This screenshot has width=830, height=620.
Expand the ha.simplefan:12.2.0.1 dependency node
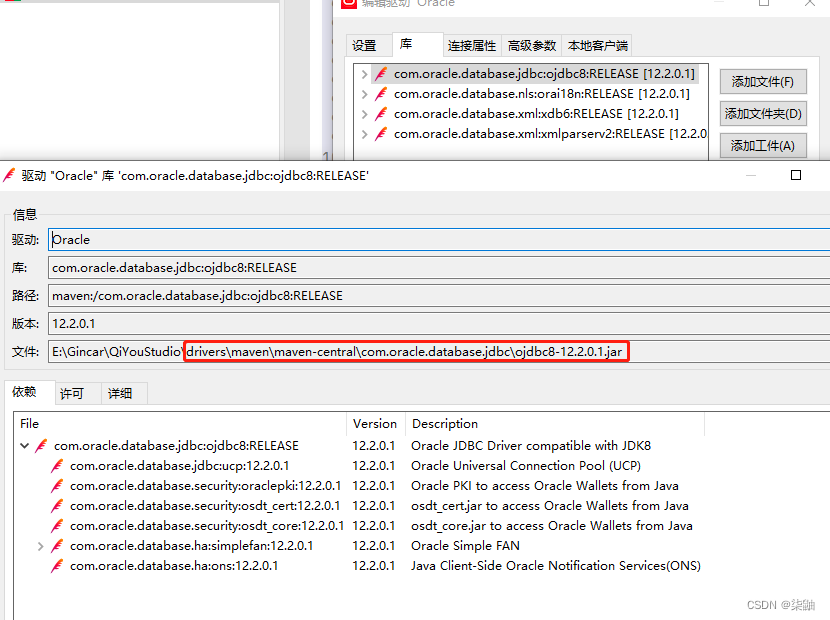pos(40,545)
